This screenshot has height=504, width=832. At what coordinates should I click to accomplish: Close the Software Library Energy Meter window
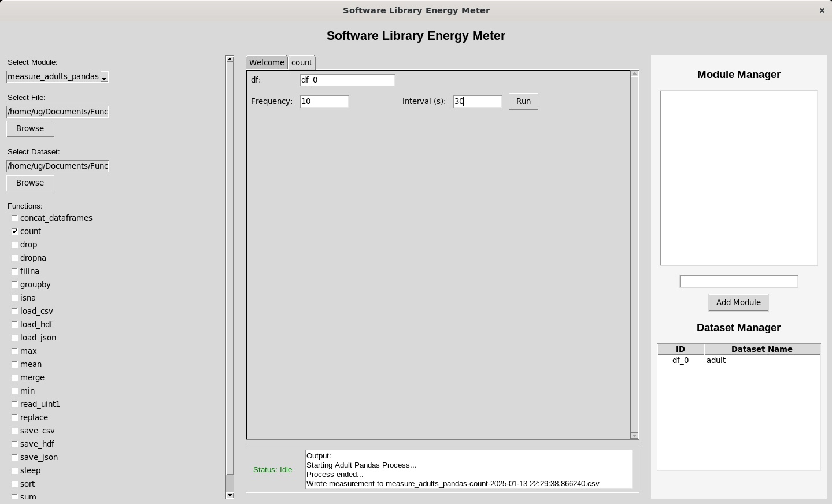822,10
